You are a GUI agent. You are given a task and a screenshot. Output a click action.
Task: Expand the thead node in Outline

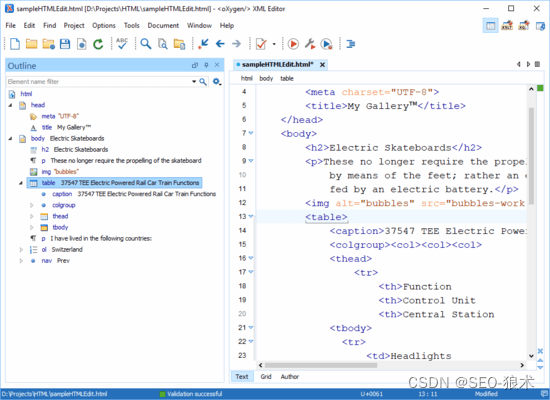click(x=32, y=216)
